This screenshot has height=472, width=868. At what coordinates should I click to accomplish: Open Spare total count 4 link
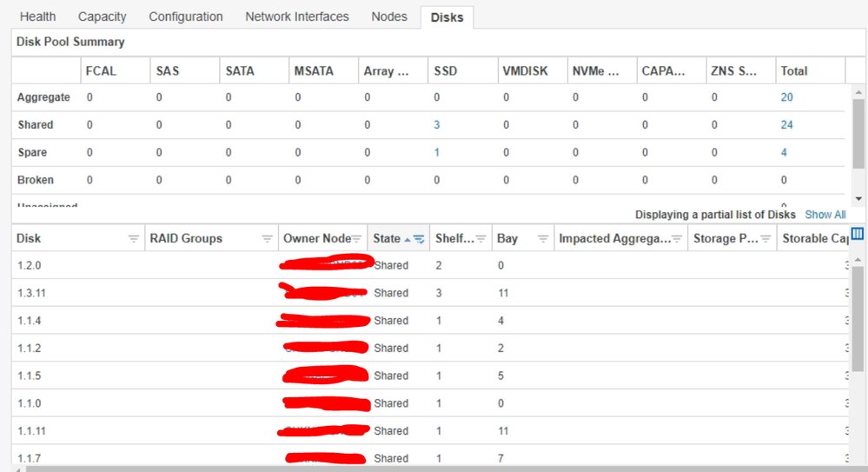click(x=784, y=152)
